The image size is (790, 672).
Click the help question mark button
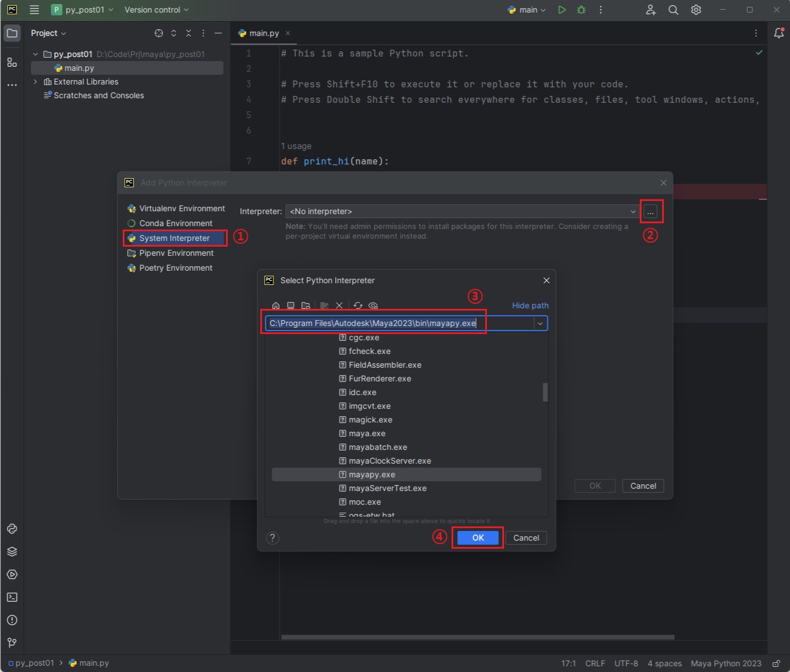pos(273,538)
